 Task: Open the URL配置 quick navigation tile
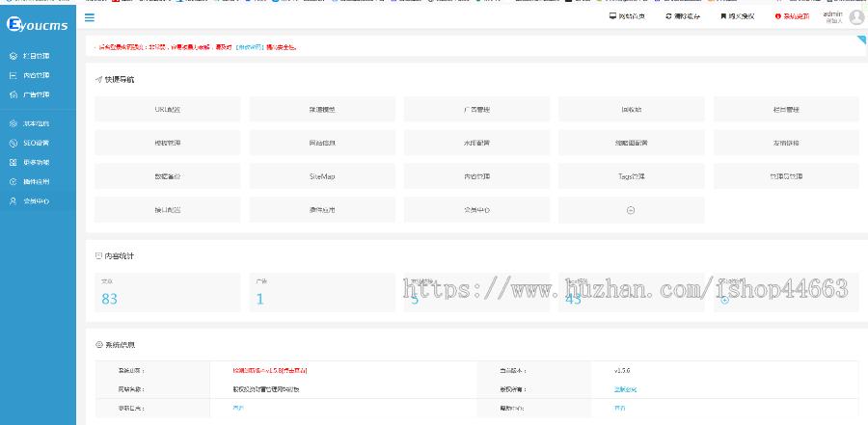(167, 109)
